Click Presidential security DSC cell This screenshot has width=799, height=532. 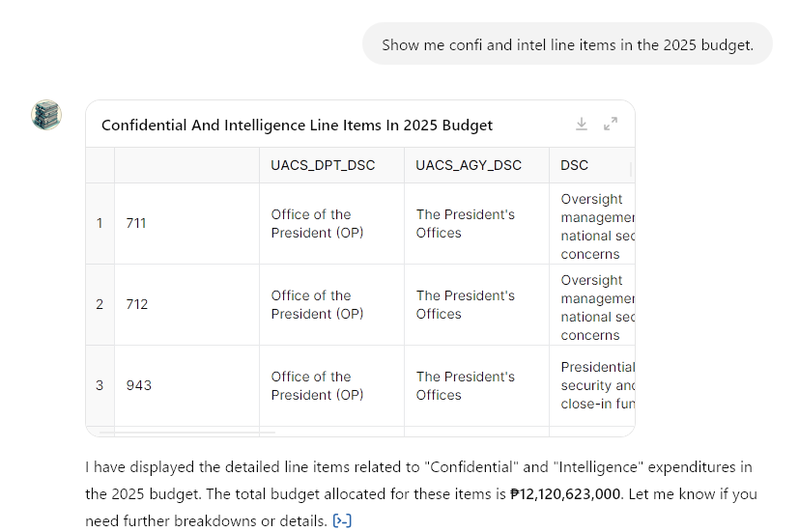tap(592, 385)
